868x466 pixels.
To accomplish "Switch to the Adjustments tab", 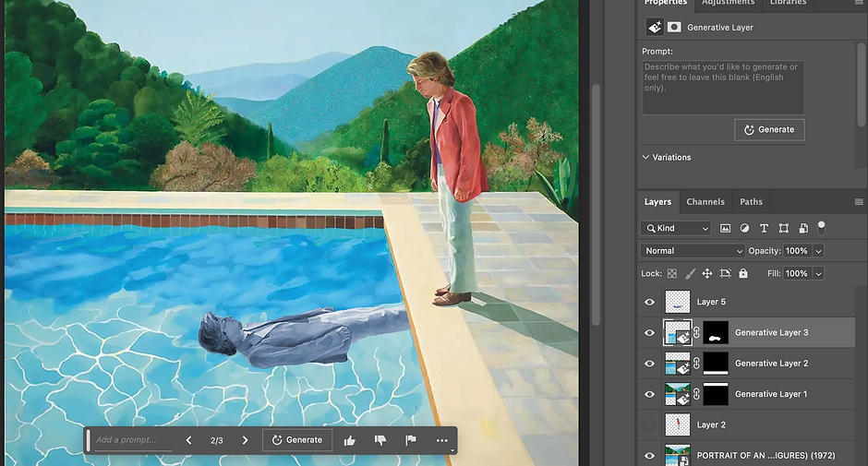I will [728, 3].
